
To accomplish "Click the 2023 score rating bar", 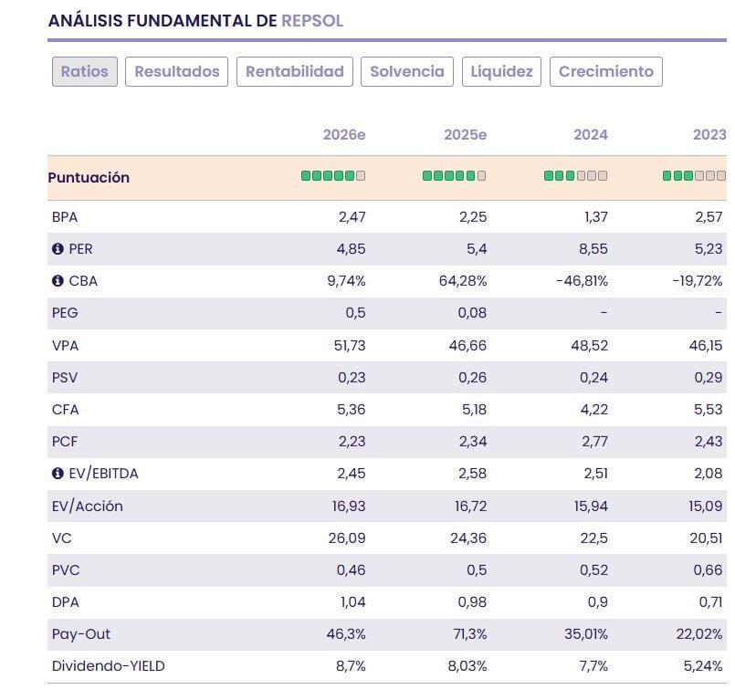I will pos(695,176).
